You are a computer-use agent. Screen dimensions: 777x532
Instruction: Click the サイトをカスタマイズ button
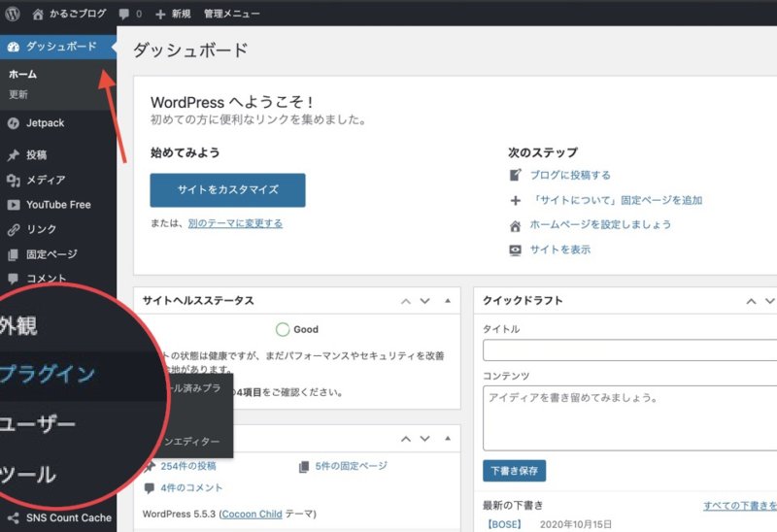pyautogui.click(x=227, y=190)
